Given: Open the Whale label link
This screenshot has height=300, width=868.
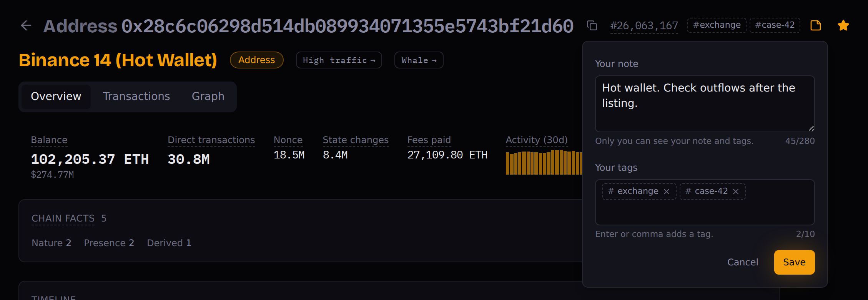Looking at the screenshot, I should (x=419, y=60).
